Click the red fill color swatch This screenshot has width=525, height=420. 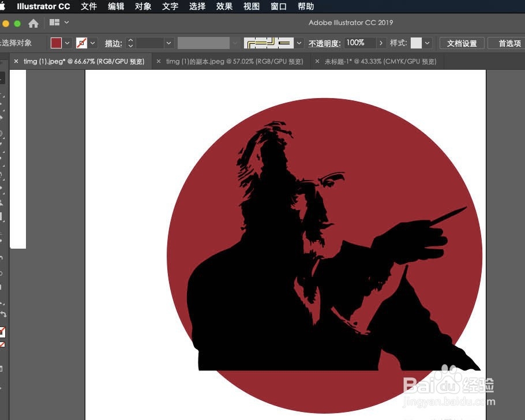(x=56, y=43)
